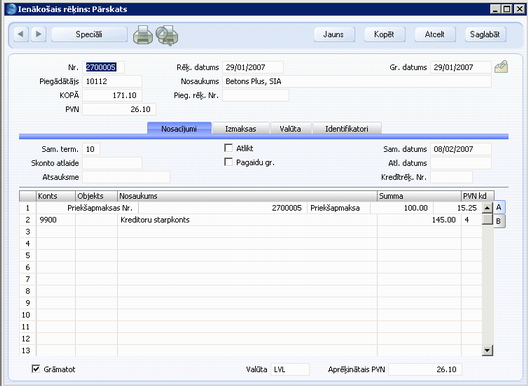Click the Sam. term. field

click(x=91, y=149)
